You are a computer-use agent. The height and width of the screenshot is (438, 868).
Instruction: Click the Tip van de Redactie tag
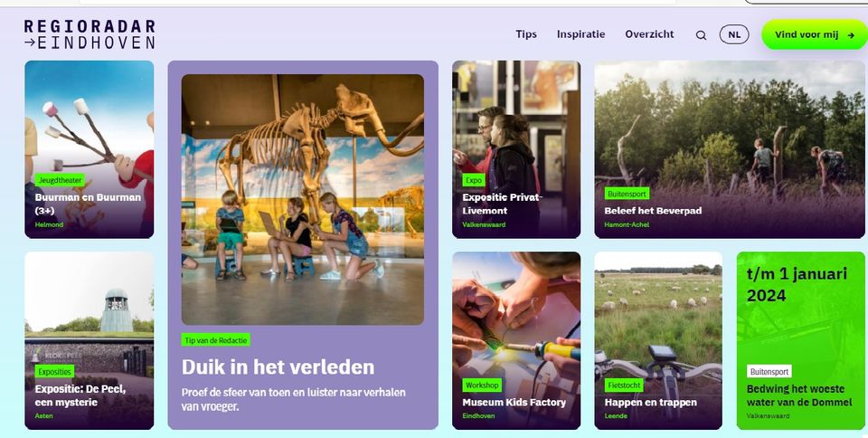coord(216,340)
